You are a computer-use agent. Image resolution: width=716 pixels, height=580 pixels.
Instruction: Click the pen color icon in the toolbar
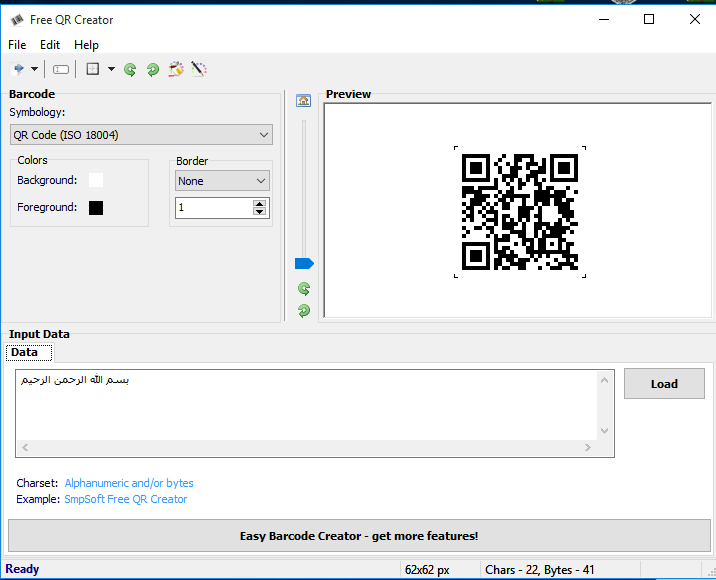(199, 69)
